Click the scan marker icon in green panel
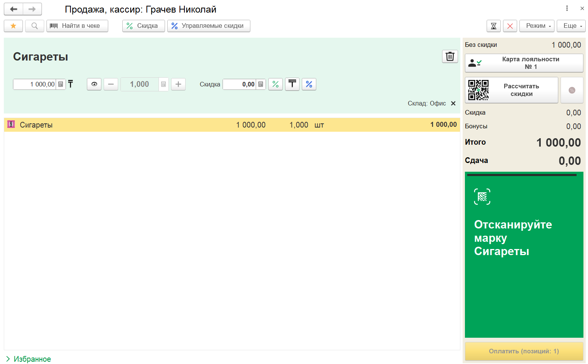The image size is (588, 364). [482, 196]
